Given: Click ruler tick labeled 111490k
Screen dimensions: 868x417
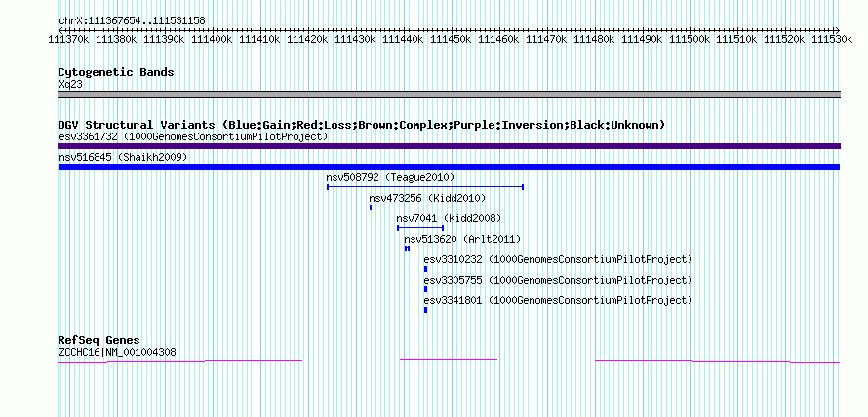Looking at the screenshot, I should 641,39.
